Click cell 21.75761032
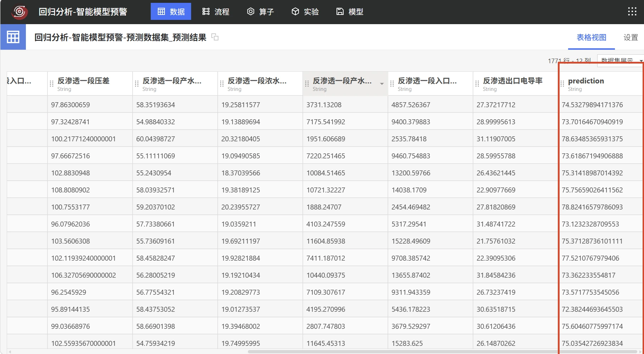The image size is (644, 354). coord(516,241)
